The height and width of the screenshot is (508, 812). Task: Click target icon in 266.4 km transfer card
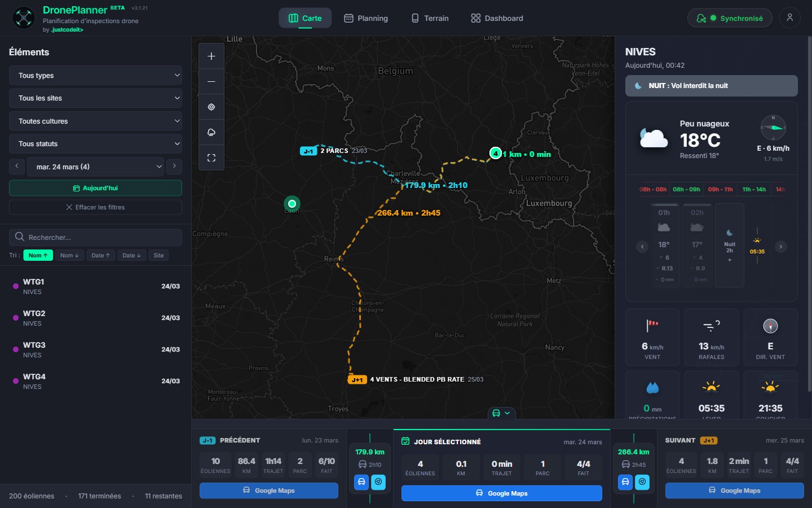642,482
